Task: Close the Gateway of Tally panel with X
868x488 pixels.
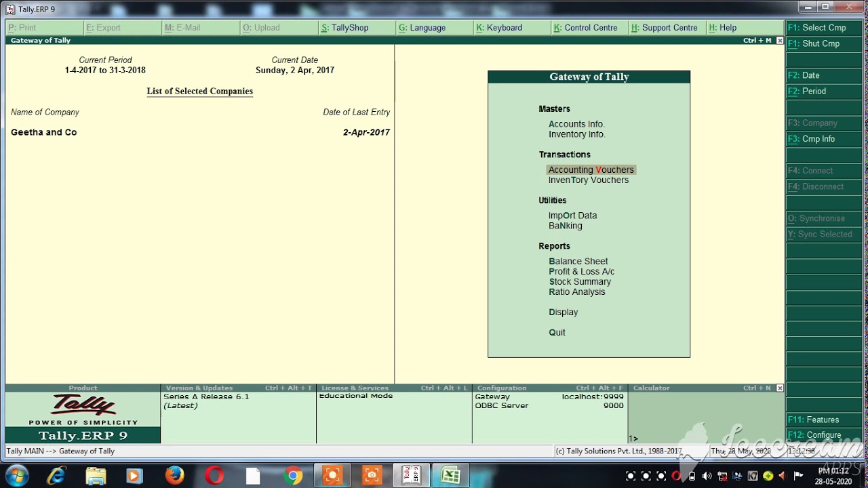Action: pyautogui.click(x=780, y=41)
